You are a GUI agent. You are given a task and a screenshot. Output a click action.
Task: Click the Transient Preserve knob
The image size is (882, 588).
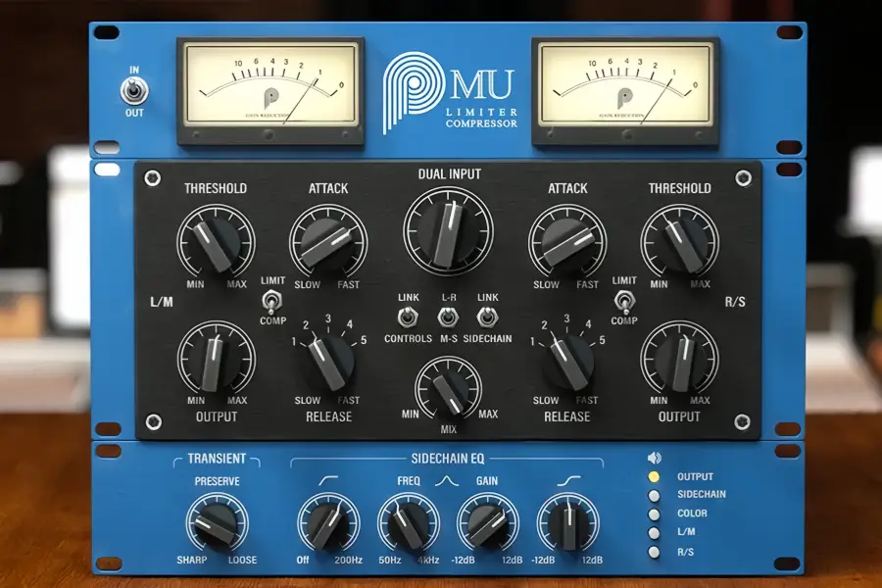coord(218,523)
